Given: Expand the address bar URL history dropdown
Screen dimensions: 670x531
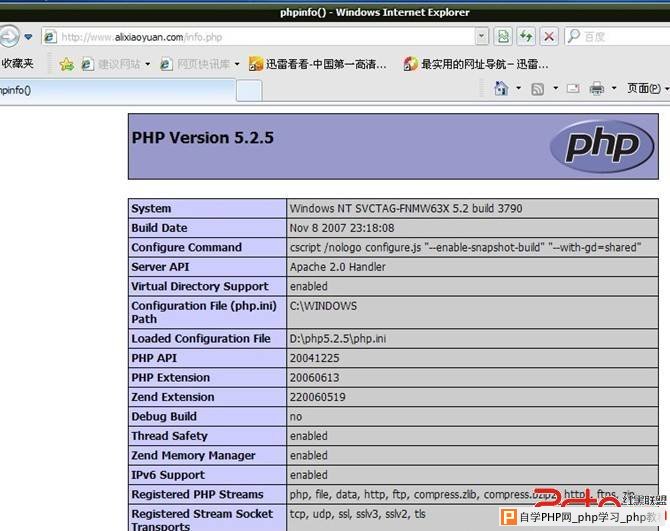Looking at the screenshot, I should (x=482, y=37).
